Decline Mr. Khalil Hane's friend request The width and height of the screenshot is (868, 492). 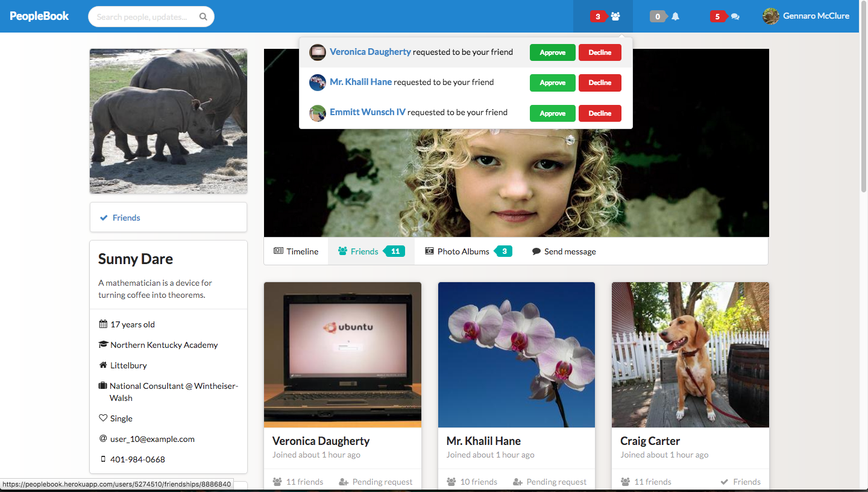[600, 83]
